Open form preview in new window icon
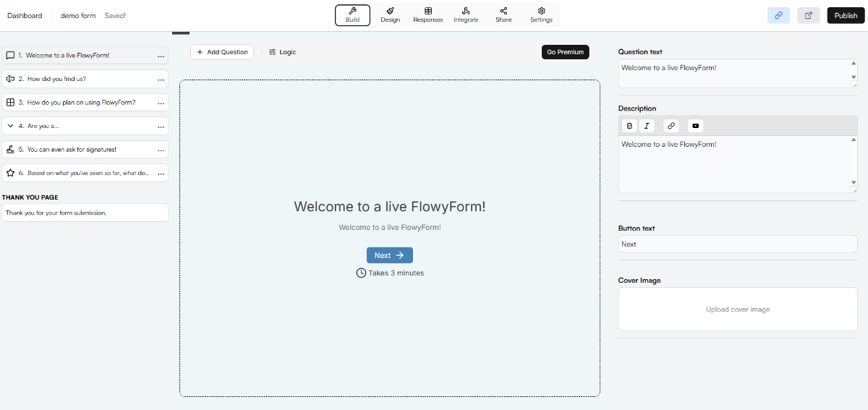 [x=808, y=15]
